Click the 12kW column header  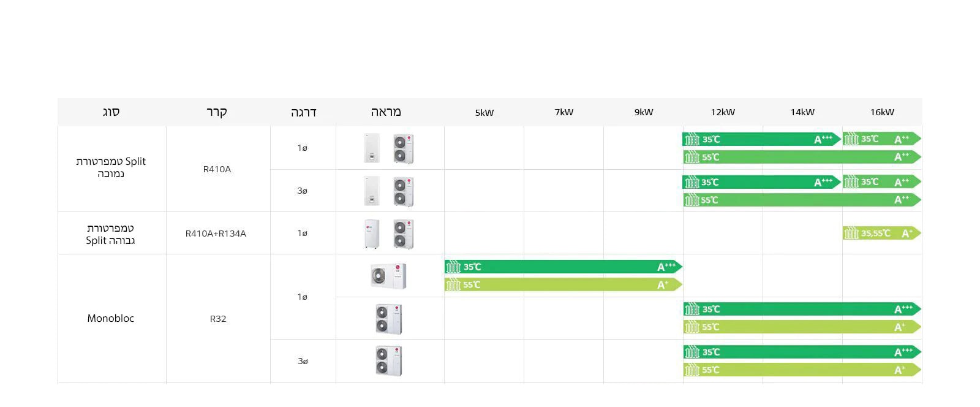pyautogui.click(x=723, y=112)
